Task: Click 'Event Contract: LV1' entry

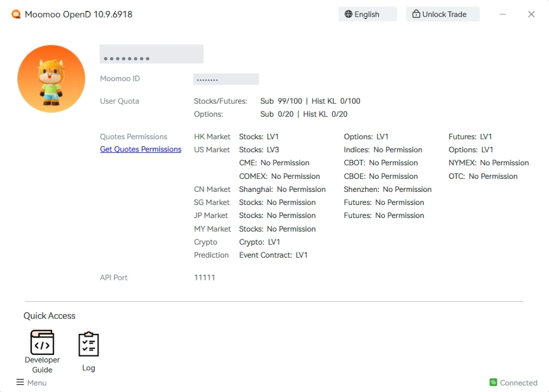Action: pos(273,255)
